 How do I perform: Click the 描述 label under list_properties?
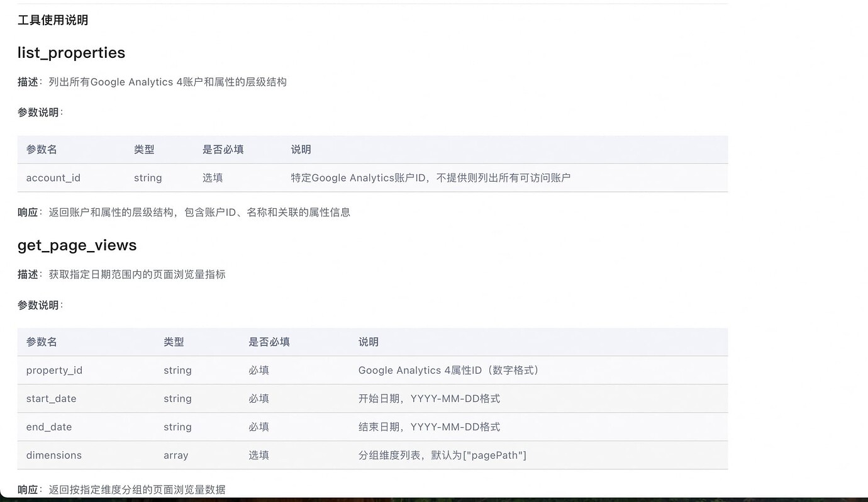pos(28,82)
